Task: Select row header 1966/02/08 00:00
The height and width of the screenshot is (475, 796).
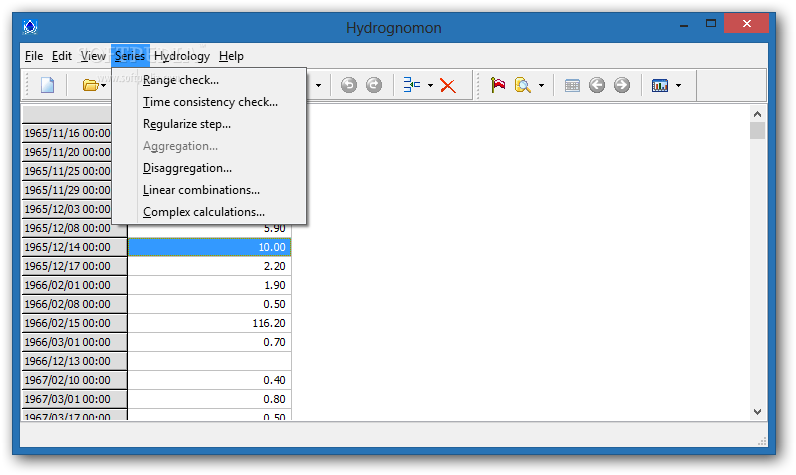Action: coord(74,304)
